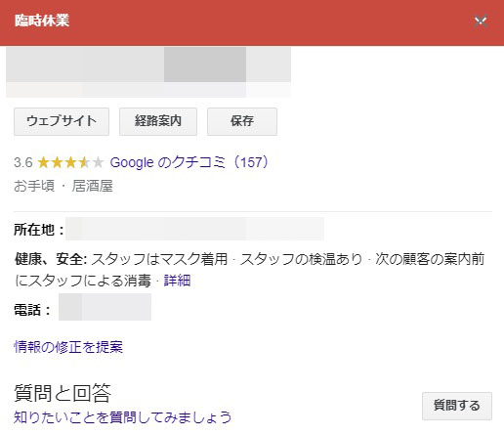Open the 知りたいことを質問してみましょう link
This screenshot has width=504, height=435.
coord(122,417)
